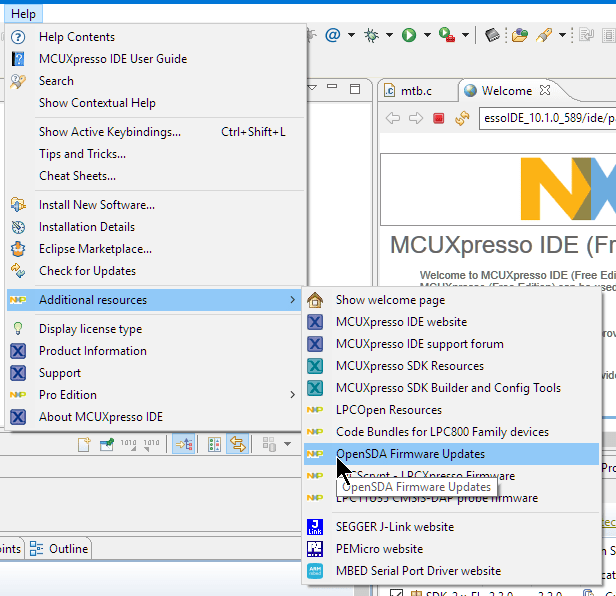Image resolution: width=616 pixels, height=596 pixels.
Task: Open the dropdown arrow next to Run button
Action: 425,35
